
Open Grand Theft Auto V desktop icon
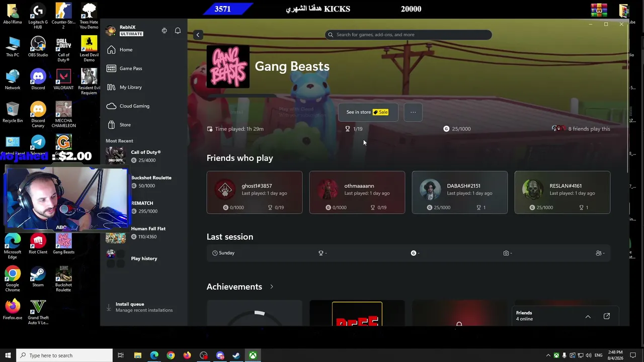(38, 312)
